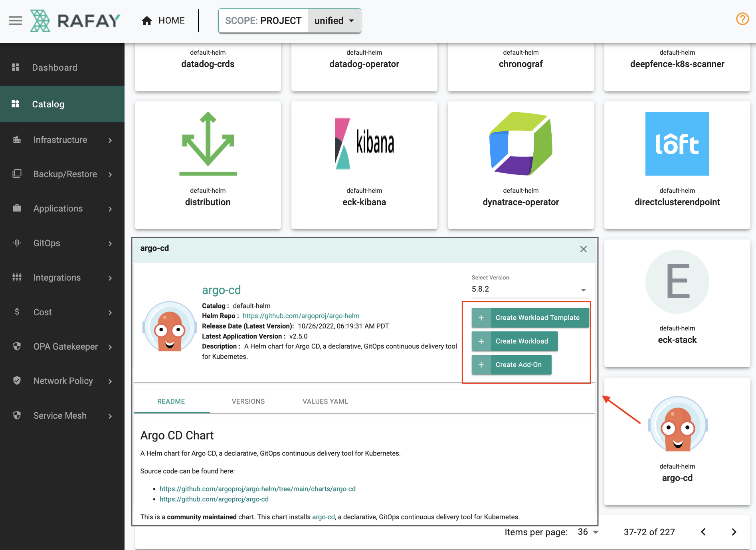
Task: Open the argo-helm charts tree link
Action: (257, 489)
